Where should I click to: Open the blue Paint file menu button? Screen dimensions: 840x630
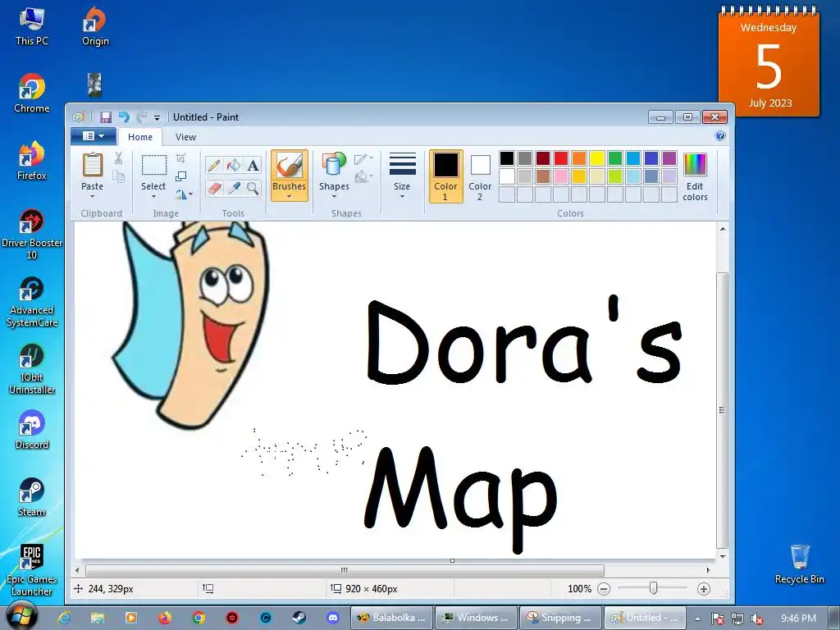[94, 136]
